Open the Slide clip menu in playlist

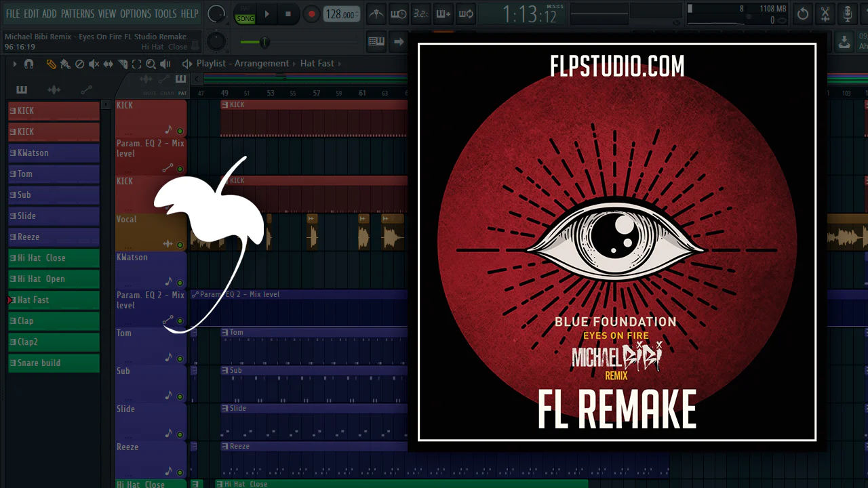pos(225,408)
